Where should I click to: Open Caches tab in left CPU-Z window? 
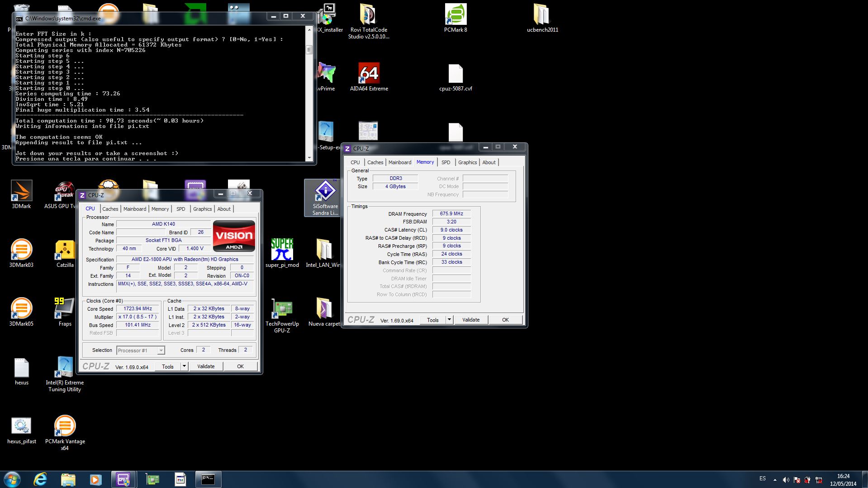[110, 209]
